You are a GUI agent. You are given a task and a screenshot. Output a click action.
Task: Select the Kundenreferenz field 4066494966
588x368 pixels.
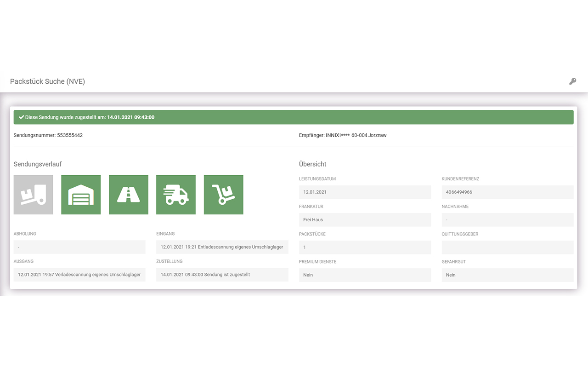pyautogui.click(x=507, y=192)
